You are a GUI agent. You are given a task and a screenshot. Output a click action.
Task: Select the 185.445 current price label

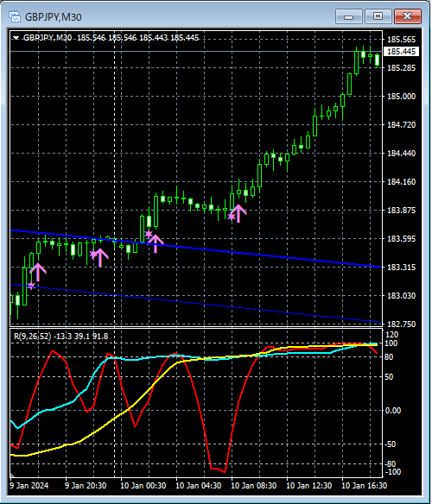pos(401,52)
